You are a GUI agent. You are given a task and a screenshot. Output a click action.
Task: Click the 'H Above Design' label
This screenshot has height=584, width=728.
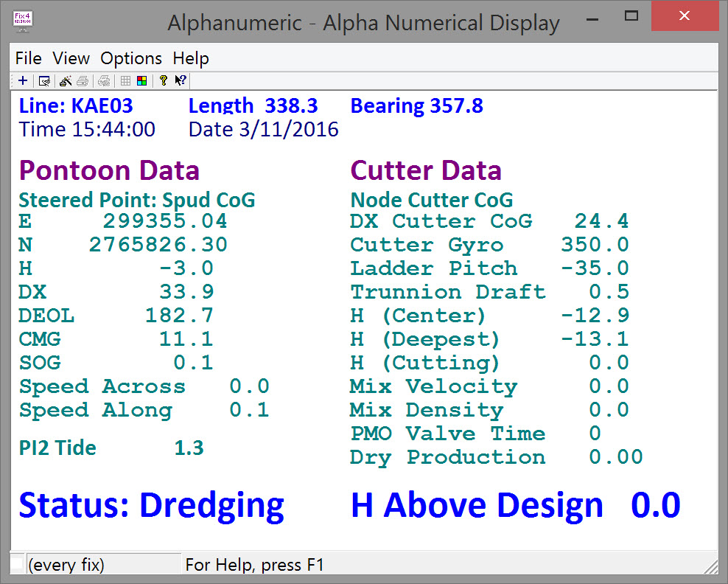477,506
